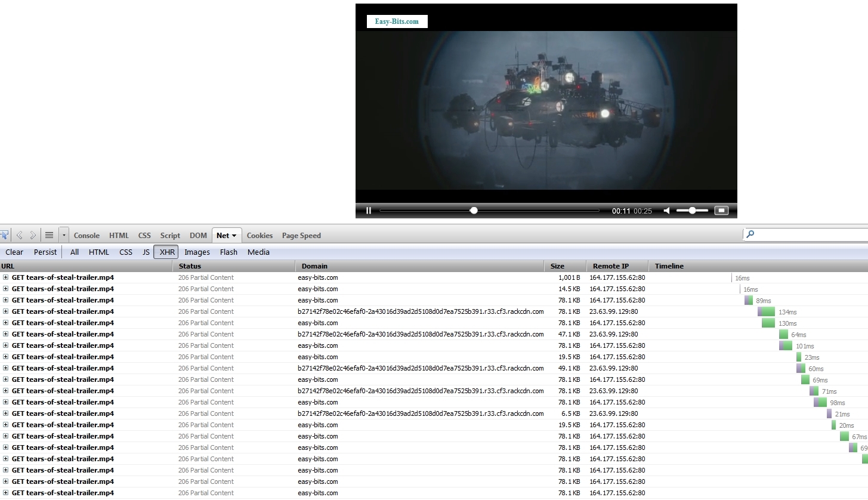Click the 00:25 duration display

point(642,211)
